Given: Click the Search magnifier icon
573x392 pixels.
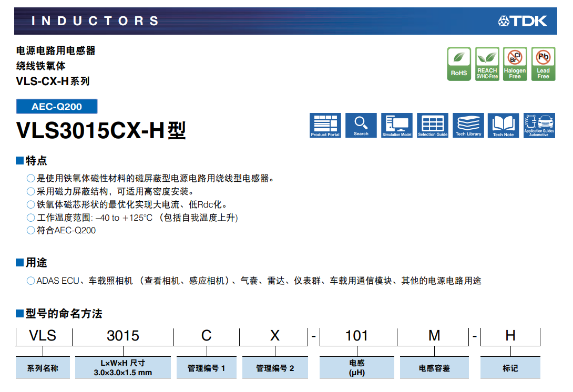Looking at the screenshot, I should pos(361,126).
